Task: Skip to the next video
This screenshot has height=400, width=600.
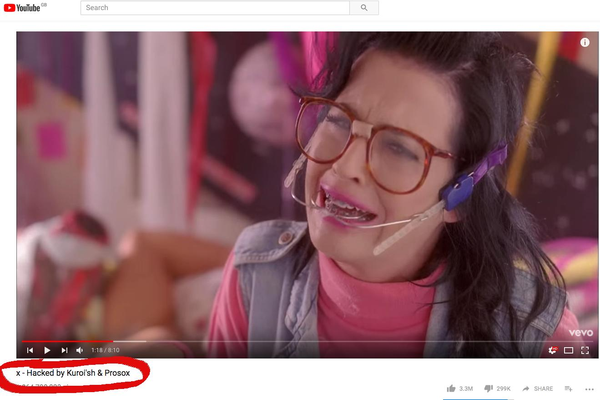Action: tap(64, 350)
